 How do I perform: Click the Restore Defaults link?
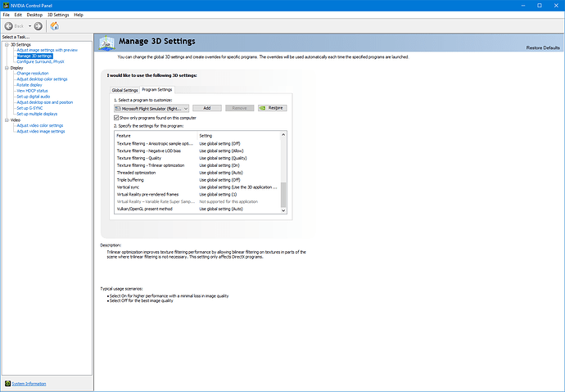542,48
